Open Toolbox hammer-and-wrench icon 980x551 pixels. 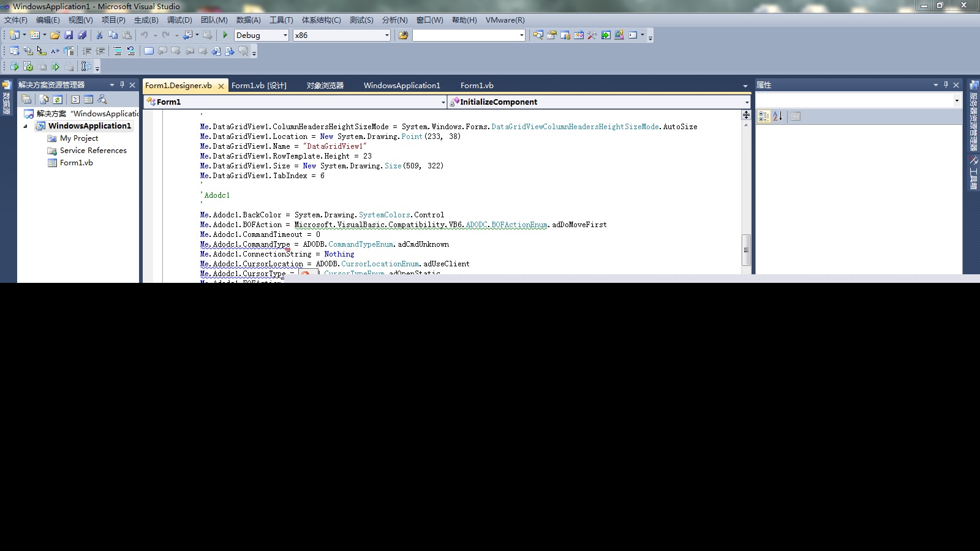(x=592, y=36)
